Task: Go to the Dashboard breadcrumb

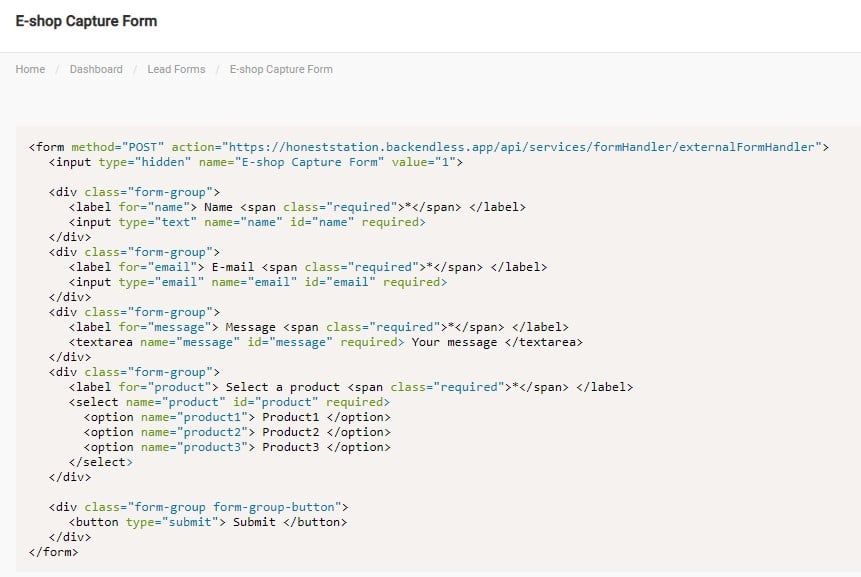Action: click(96, 69)
